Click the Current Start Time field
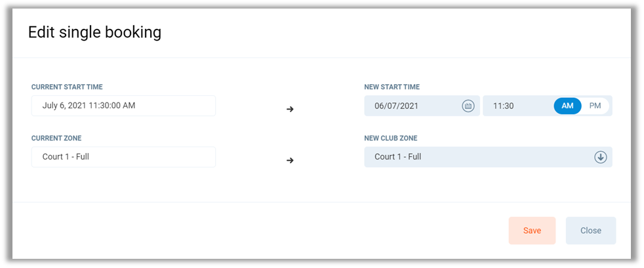The image size is (644, 268). (123, 106)
